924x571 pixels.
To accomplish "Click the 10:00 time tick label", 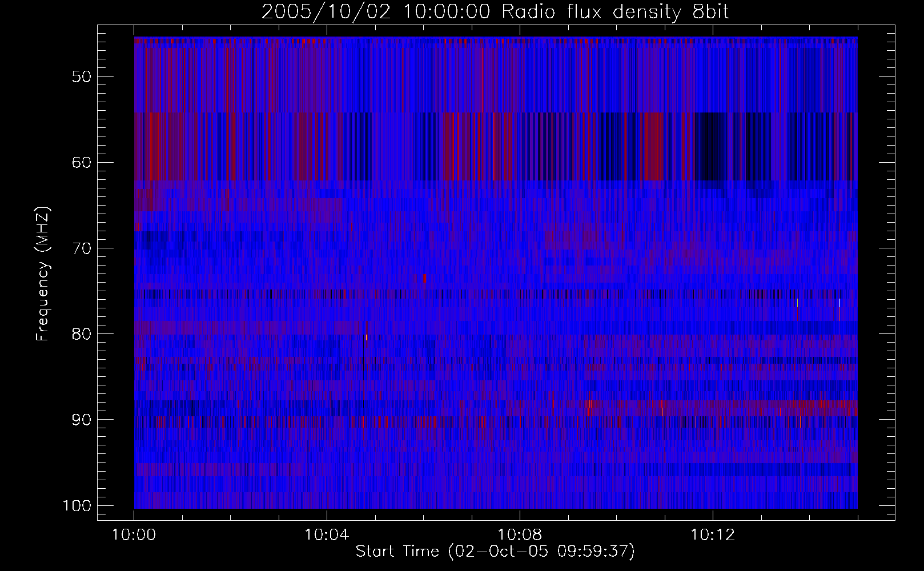I will (134, 535).
